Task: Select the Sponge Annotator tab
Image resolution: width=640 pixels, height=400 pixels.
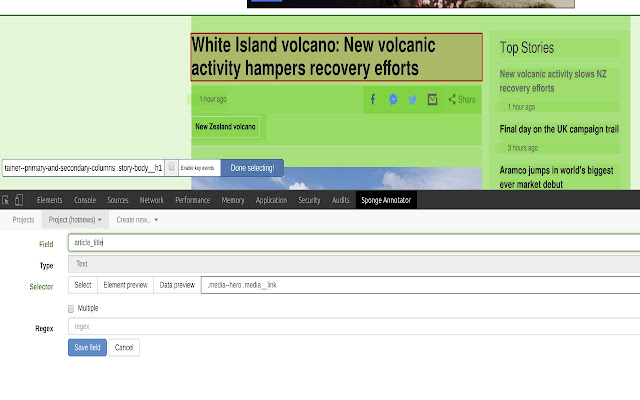Action: click(386, 200)
